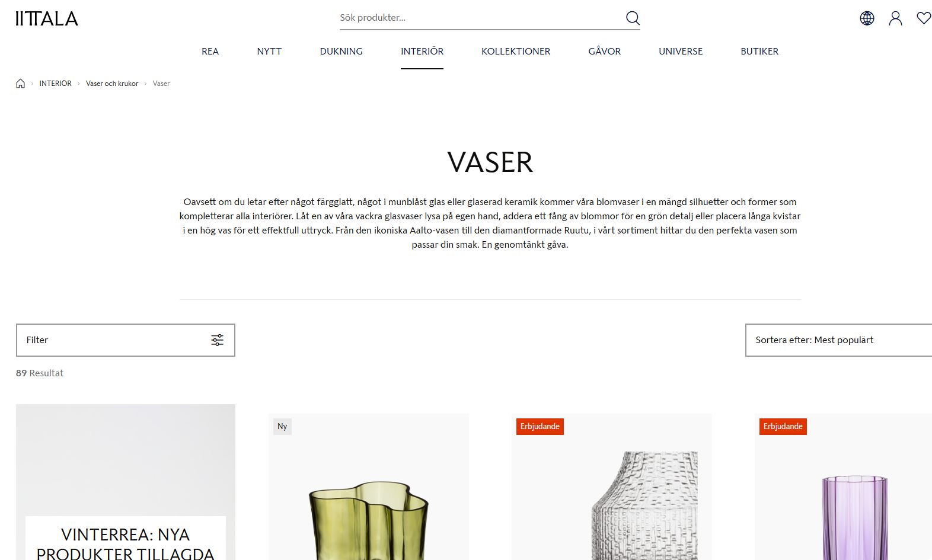
Task: Go home via breadcrumb house icon
Action: (21, 84)
